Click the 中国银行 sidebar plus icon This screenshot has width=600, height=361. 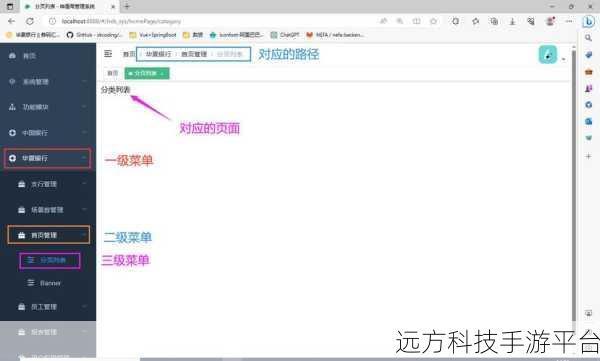pos(12,132)
